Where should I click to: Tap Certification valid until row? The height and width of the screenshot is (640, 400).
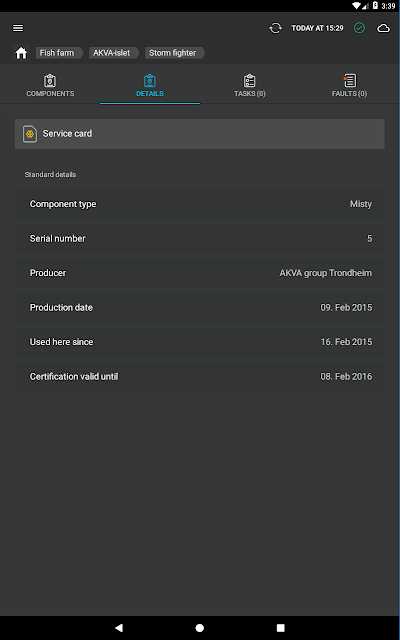[200, 377]
